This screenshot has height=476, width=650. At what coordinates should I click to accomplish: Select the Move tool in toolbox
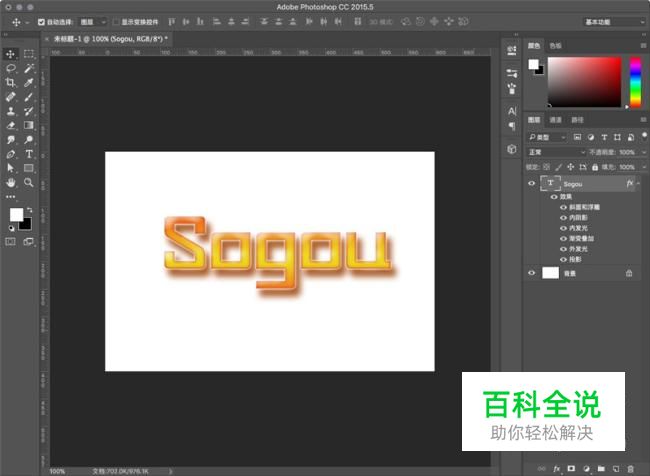point(10,54)
